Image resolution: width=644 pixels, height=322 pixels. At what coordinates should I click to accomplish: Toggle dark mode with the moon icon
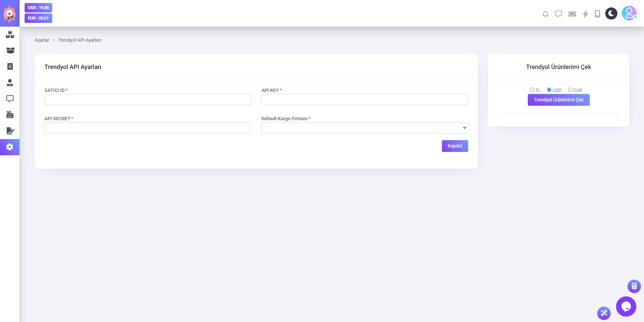611,13
